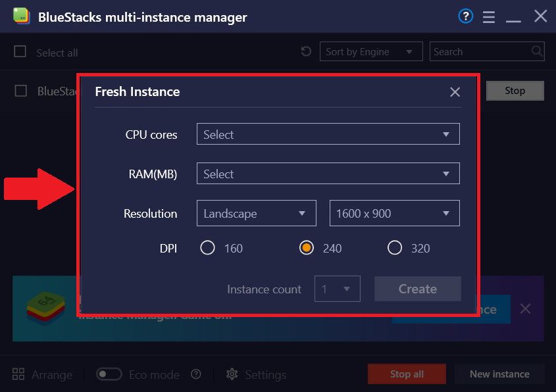Click the Settings gear icon
Screen dimensions: 556x392
coord(232,374)
